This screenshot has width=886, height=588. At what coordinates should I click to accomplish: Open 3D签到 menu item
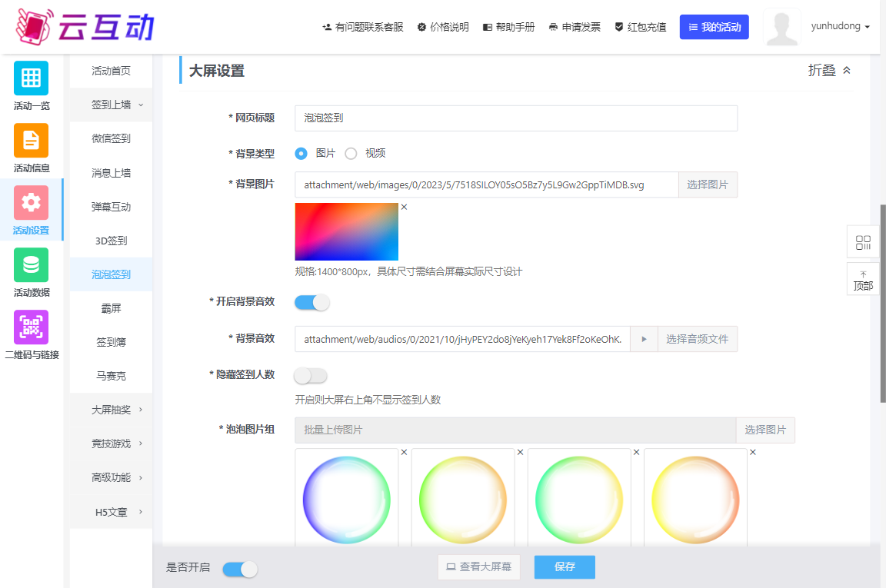112,241
